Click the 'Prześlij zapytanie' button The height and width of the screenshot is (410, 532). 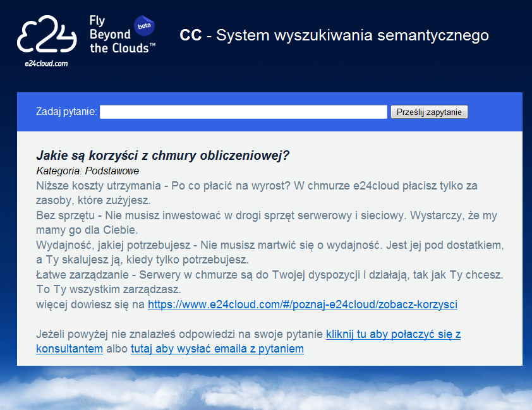429,112
